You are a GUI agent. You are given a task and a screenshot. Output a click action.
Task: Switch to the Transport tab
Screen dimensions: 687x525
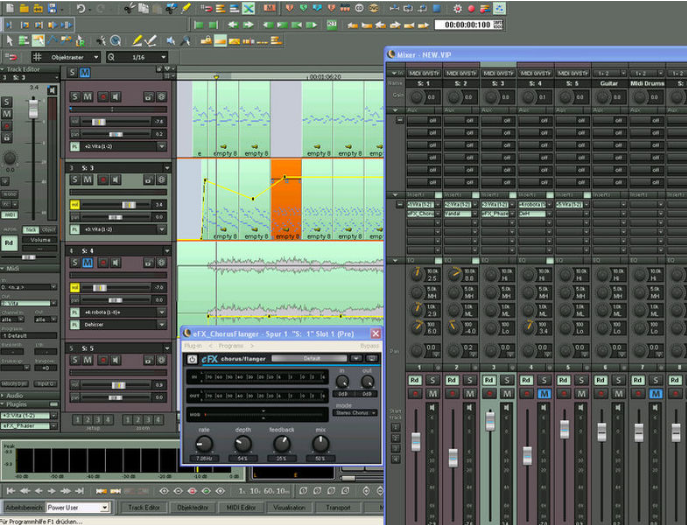pos(338,507)
